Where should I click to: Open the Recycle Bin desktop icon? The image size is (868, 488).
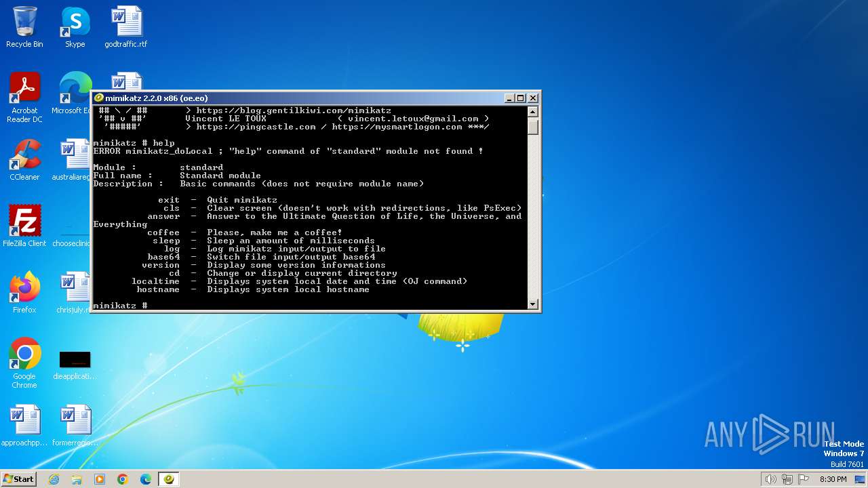24,27
